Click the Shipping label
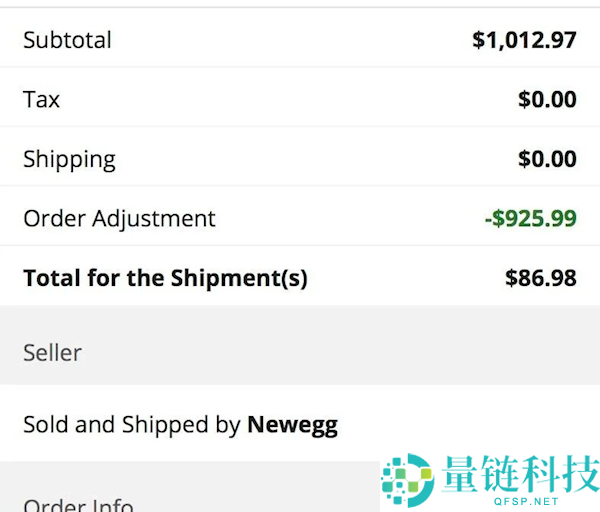The image size is (600, 512). [69, 159]
